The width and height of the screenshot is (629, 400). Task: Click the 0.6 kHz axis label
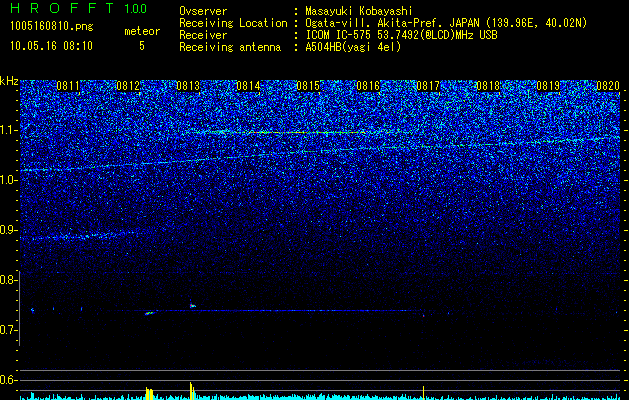8,380
